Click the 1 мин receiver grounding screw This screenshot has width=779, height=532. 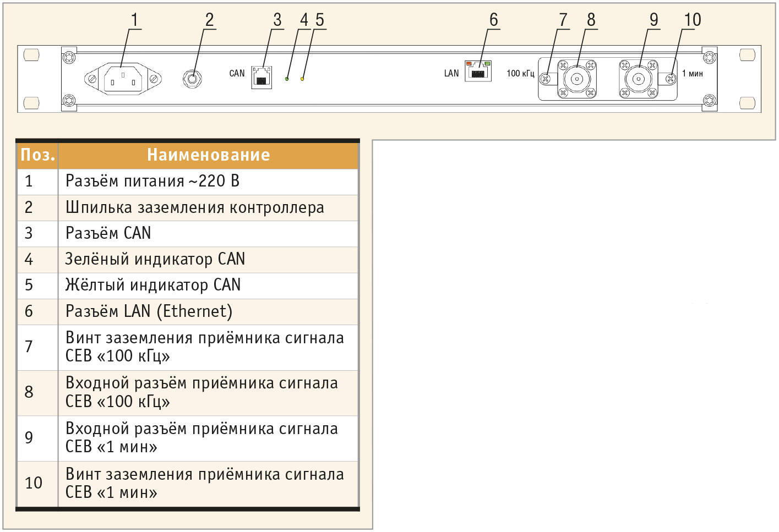(x=671, y=79)
